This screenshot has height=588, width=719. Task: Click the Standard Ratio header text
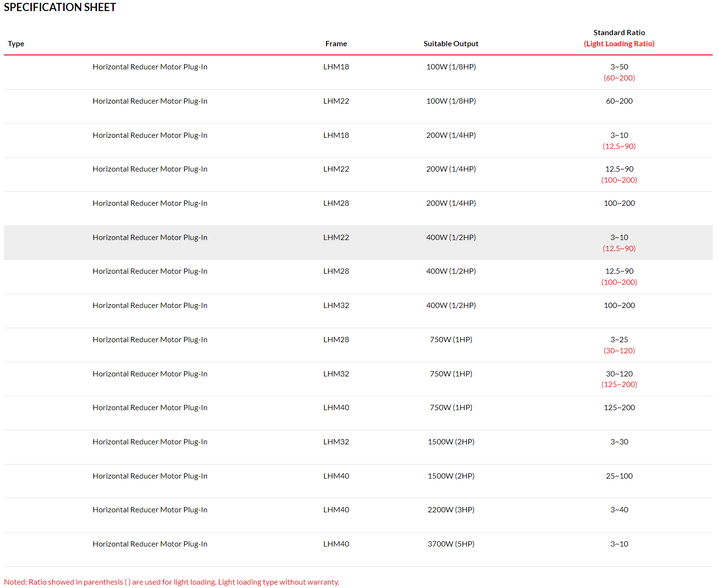pos(619,33)
